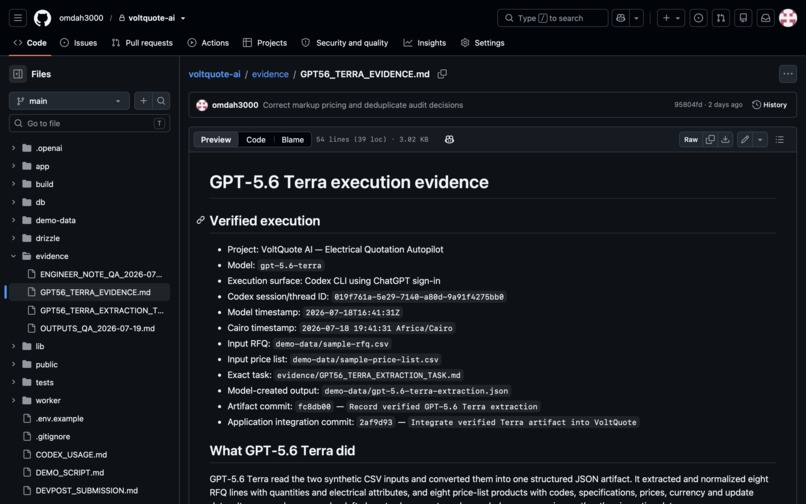
Task: Open DEMO_SCRIPT.md file
Action: tap(69, 473)
